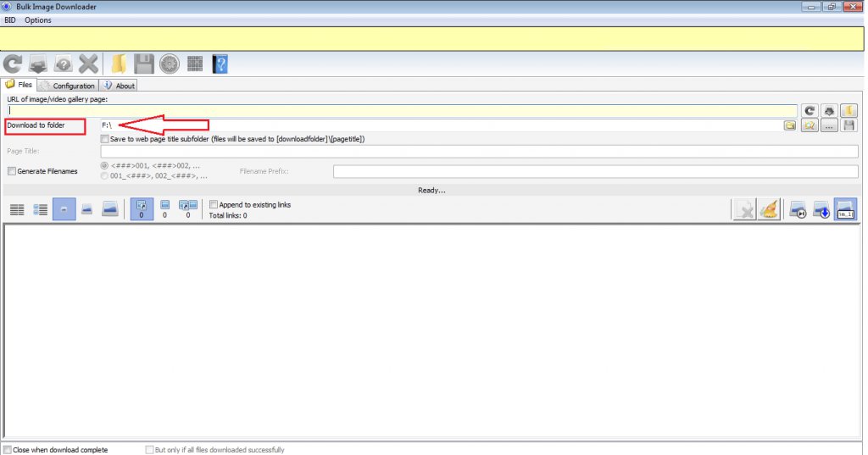
Task: Switch to detailed list view icon
Action: [41, 210]
